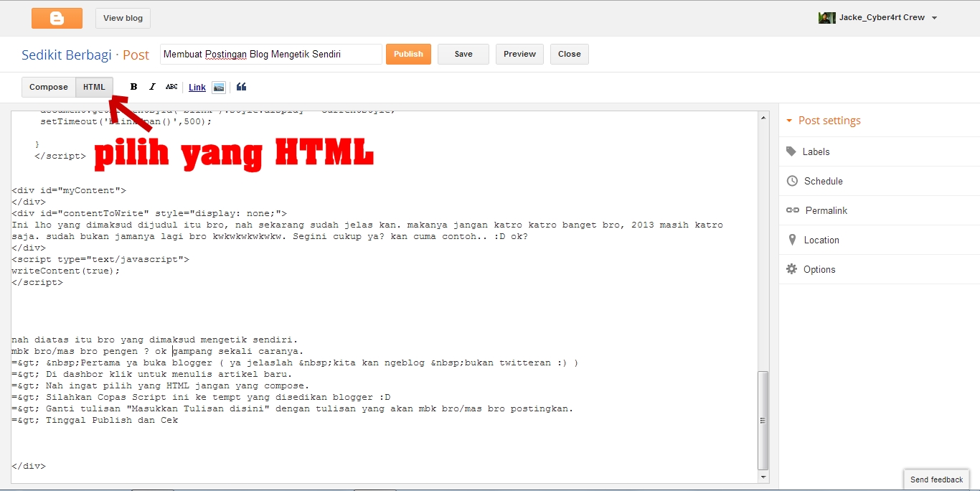Open Blogger home via orange logo
The width and height of the screenshot is (980, 491).
(57, 18)
